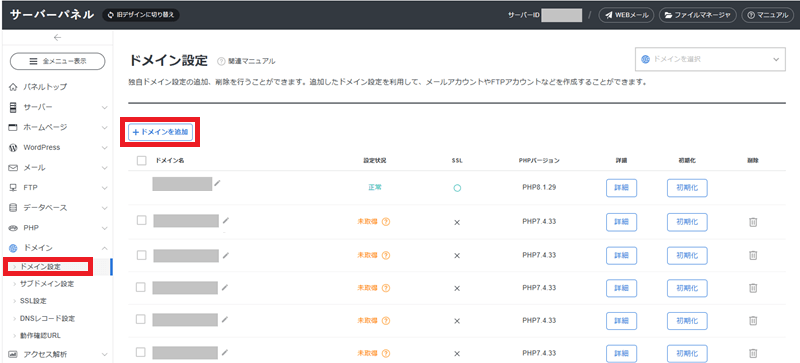Open パネルトップ via its home icon

click(14, 87)
